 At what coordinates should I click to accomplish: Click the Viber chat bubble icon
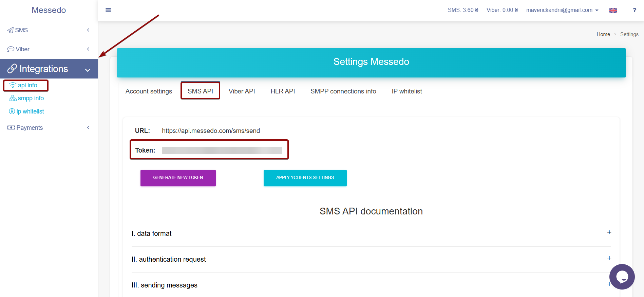tap(11, 49)
